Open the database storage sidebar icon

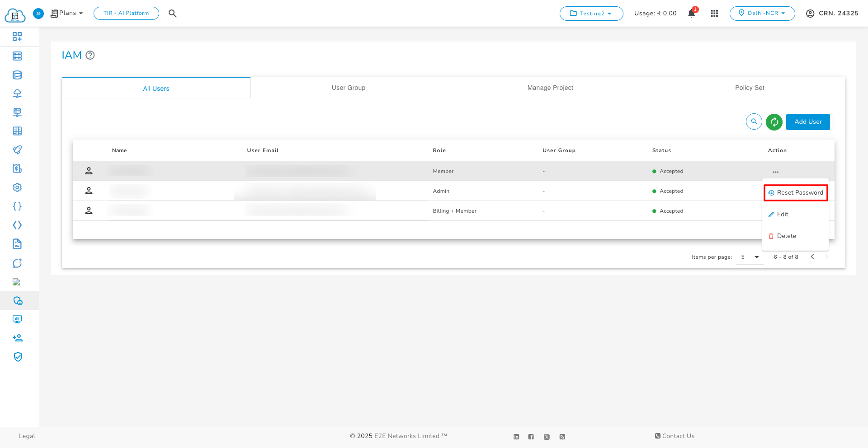point(17,75)
